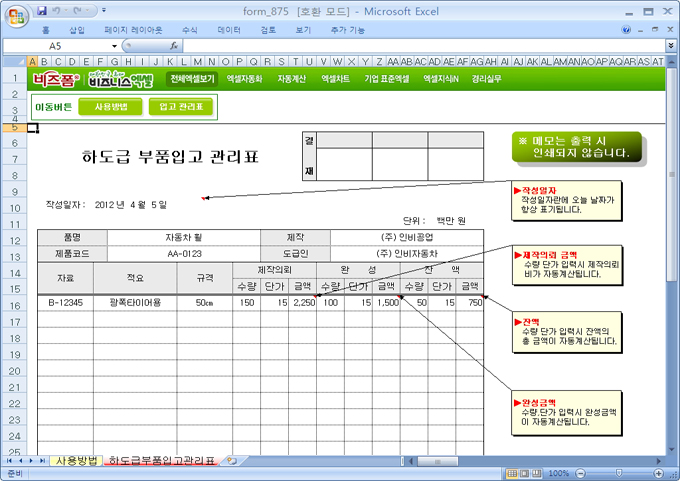Click the 엑셀자동화 link in banner
680x481 pixels.
244,78
